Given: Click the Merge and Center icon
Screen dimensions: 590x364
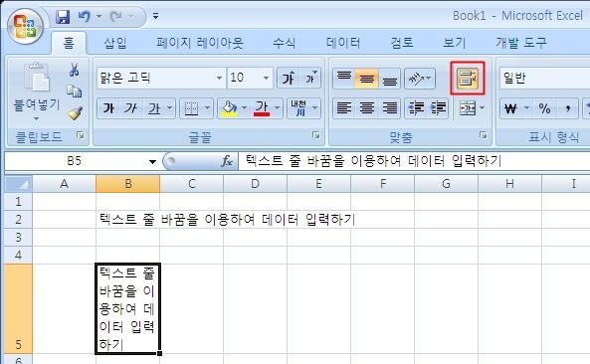Looking at the screenshot, I should pyautogui.click(x=468, y=108).
